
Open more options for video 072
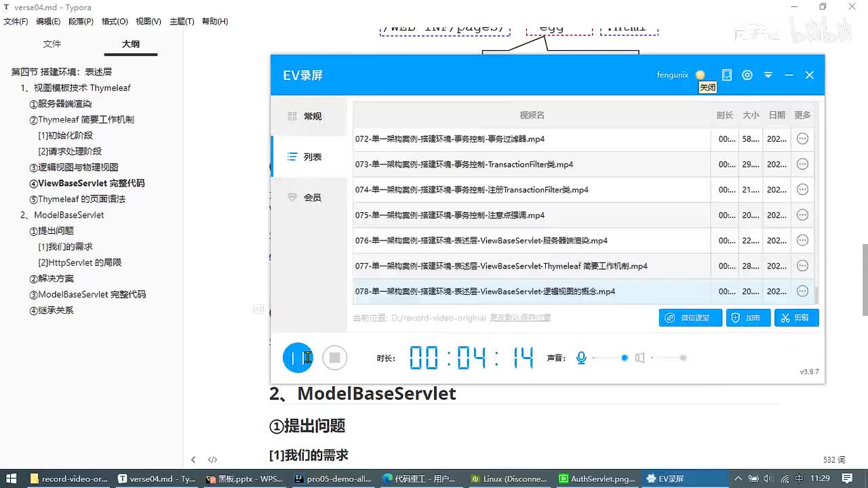802,139
